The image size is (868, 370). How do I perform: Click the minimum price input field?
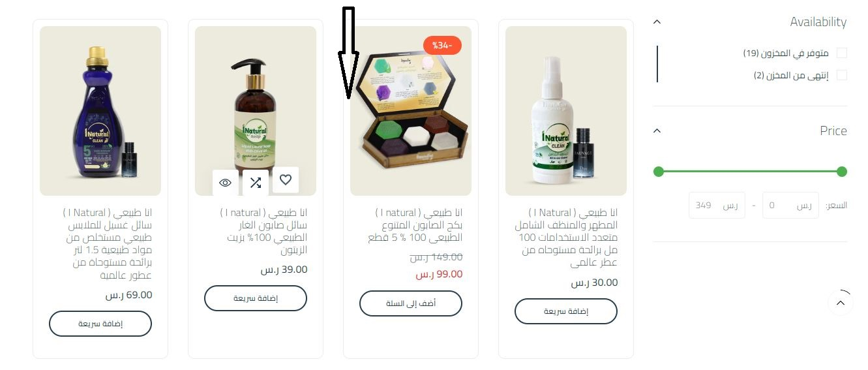pyautogui.click(x=790, y=205)
